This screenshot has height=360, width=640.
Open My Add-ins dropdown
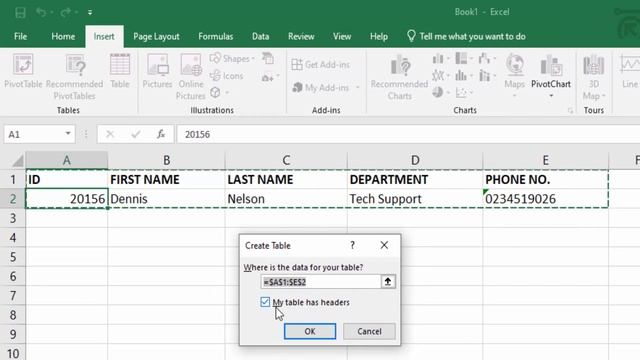click(326, 87)
